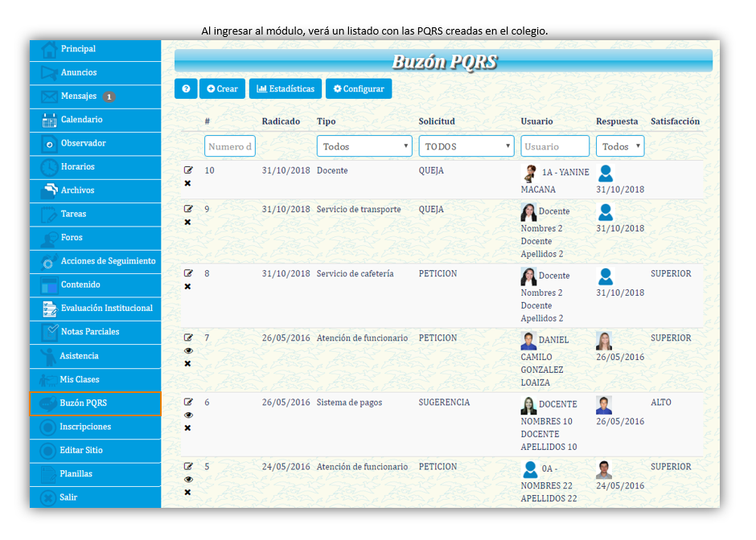View details of PQRS record 6
This screenshot has width=756, height=540.
coord(188,415)
